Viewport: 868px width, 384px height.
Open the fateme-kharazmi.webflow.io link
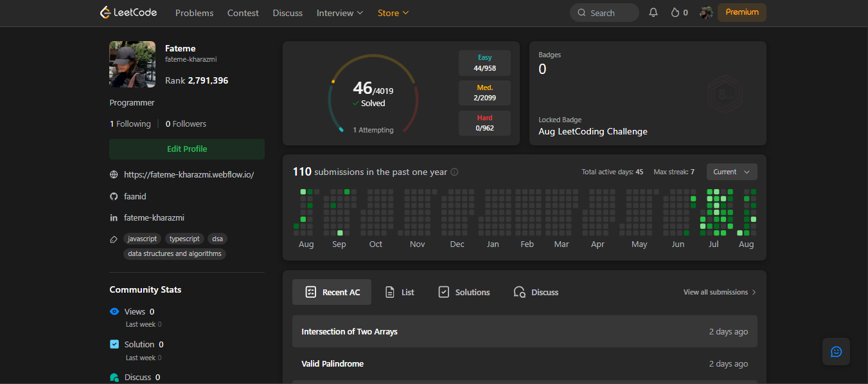(x=189, y=174)
